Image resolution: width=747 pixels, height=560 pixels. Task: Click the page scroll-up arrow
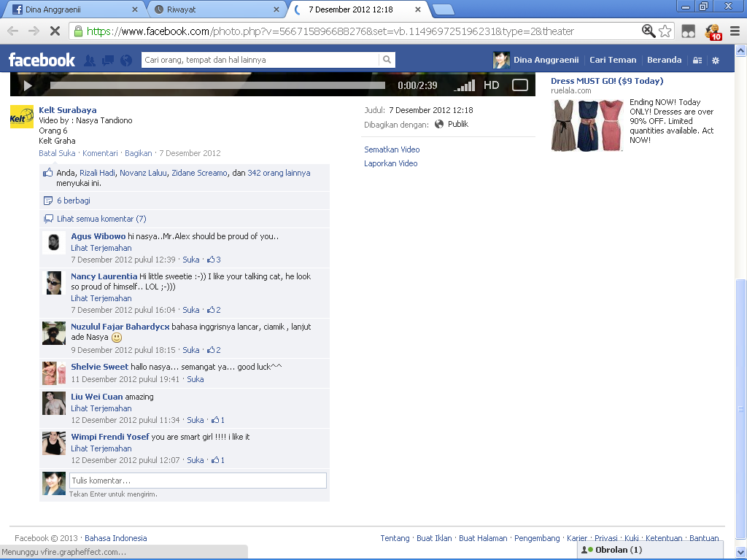pos(741,50)
